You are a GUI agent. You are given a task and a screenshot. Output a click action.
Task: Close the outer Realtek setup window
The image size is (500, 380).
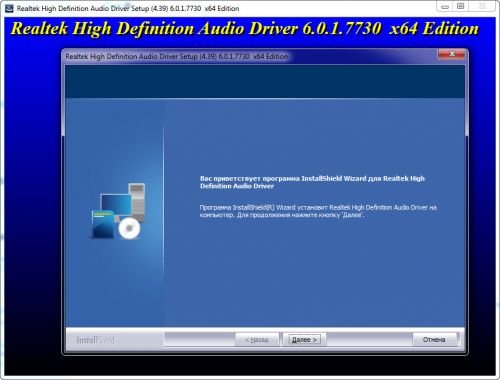tap(482, 7)
